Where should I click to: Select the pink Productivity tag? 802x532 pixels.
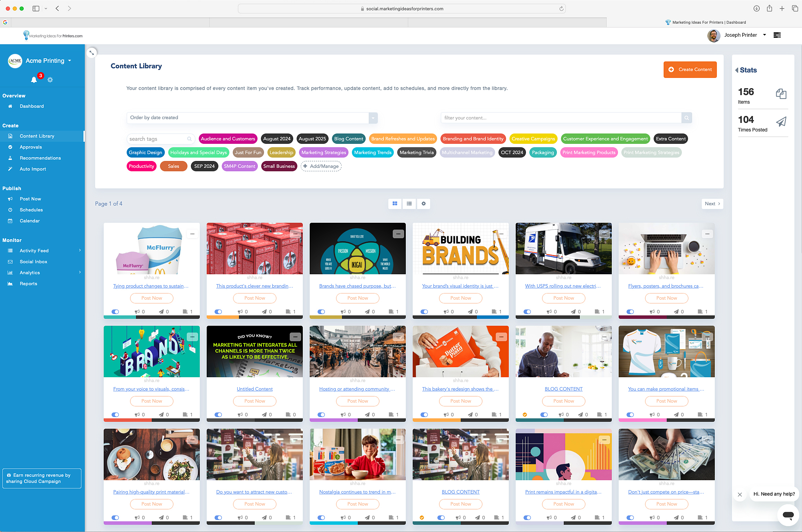pyautogui.click(x=141, y=166)
